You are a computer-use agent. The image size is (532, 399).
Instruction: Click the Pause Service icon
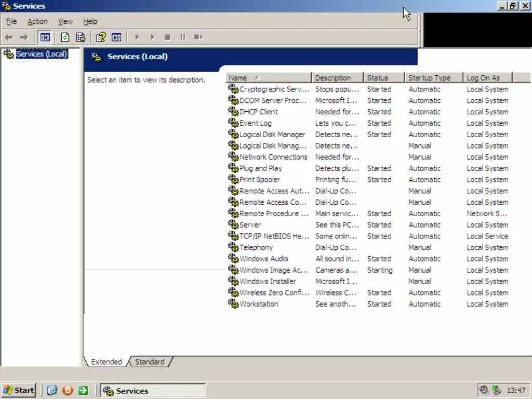click(183, 37)
